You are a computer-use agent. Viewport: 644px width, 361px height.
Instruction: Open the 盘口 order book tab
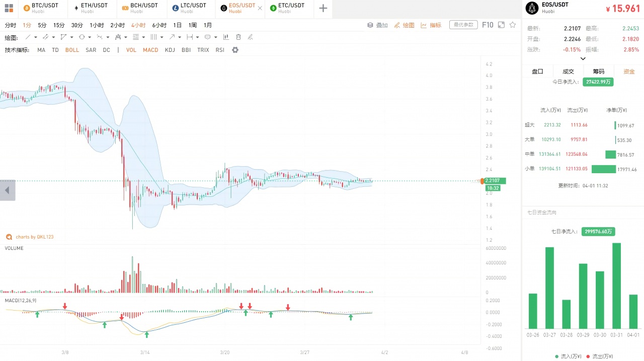(537, 71)
